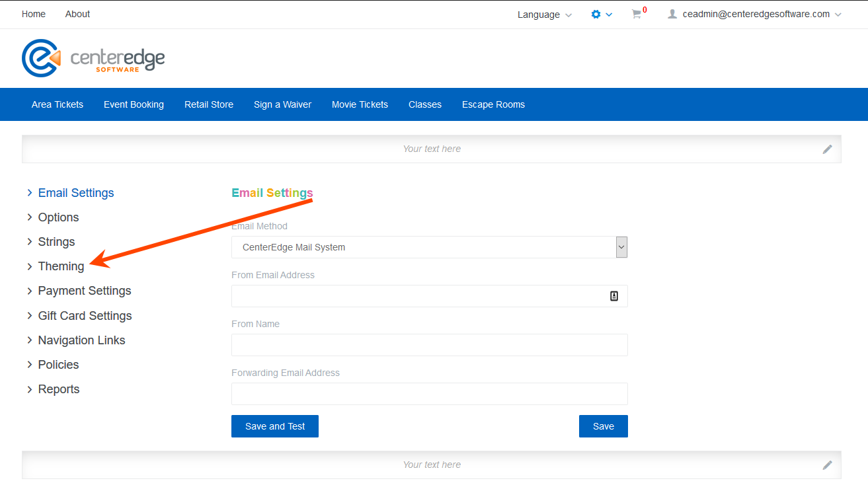Click the About link
868x491 pixels.
pyautogui.click(x=77, y=14)
